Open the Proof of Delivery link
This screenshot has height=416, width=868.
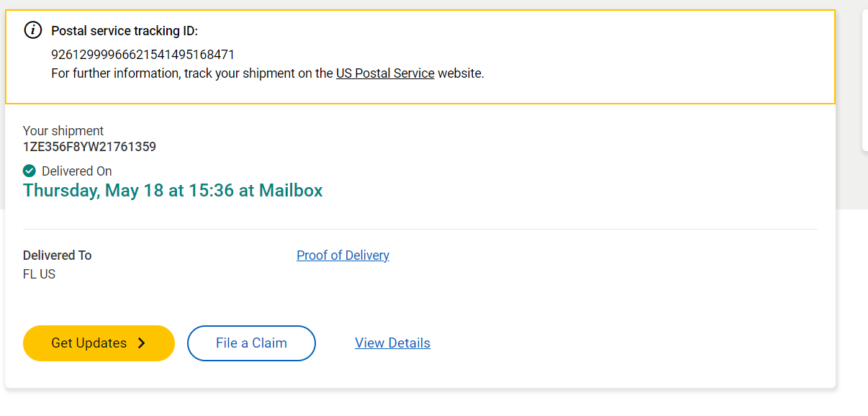click(x=343, y=256)
